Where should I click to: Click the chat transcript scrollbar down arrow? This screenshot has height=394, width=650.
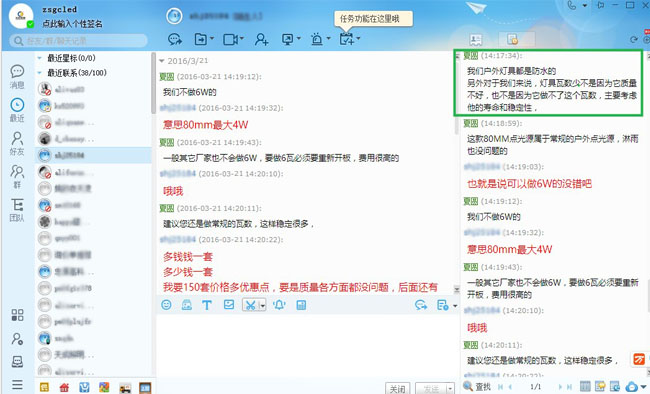tap(456, 289)
